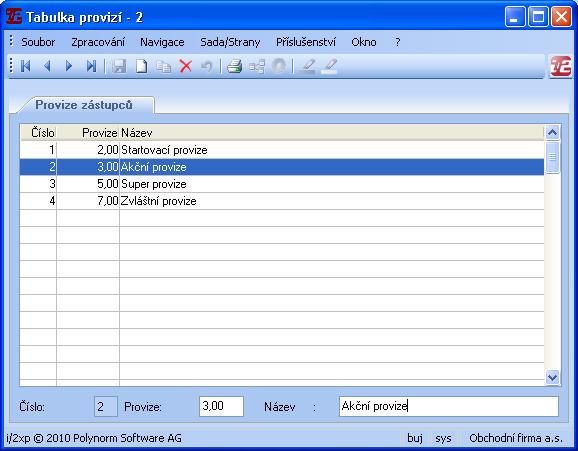Click the Provize input field

point(221,406)
